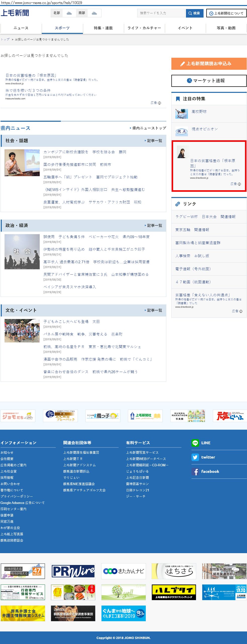Open 東京五輪 関連情報 link
247x644 pixels.
192,230
